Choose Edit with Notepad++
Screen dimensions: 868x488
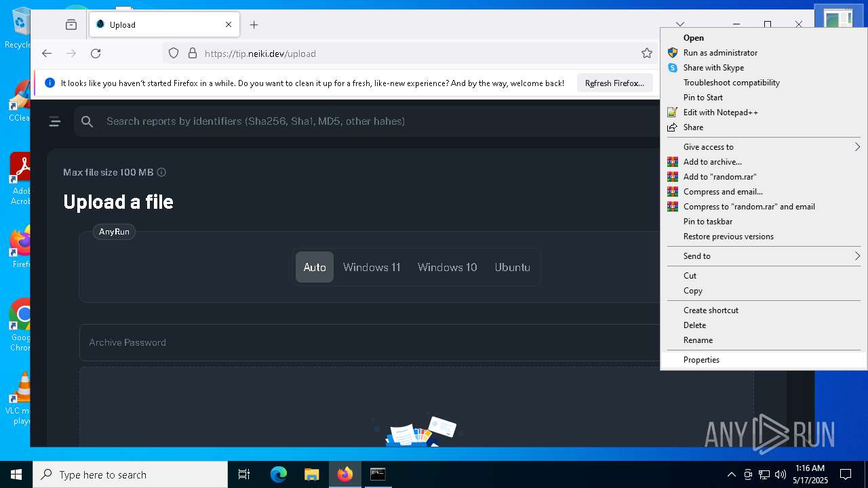pyautogui.click(x=764, y=113)
